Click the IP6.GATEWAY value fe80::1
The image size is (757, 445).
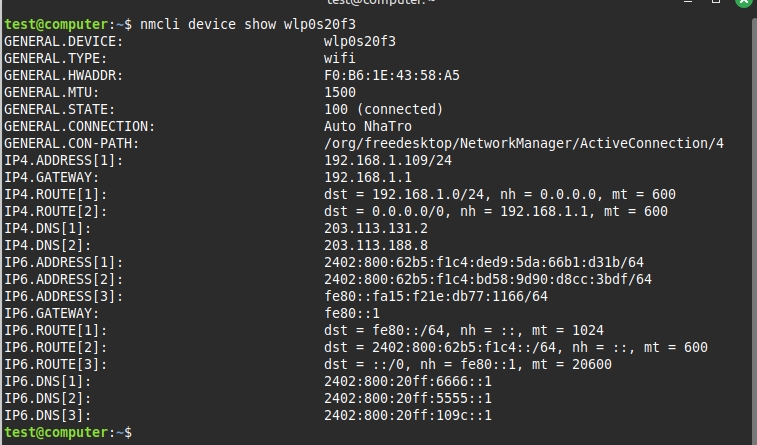(352, 313)
